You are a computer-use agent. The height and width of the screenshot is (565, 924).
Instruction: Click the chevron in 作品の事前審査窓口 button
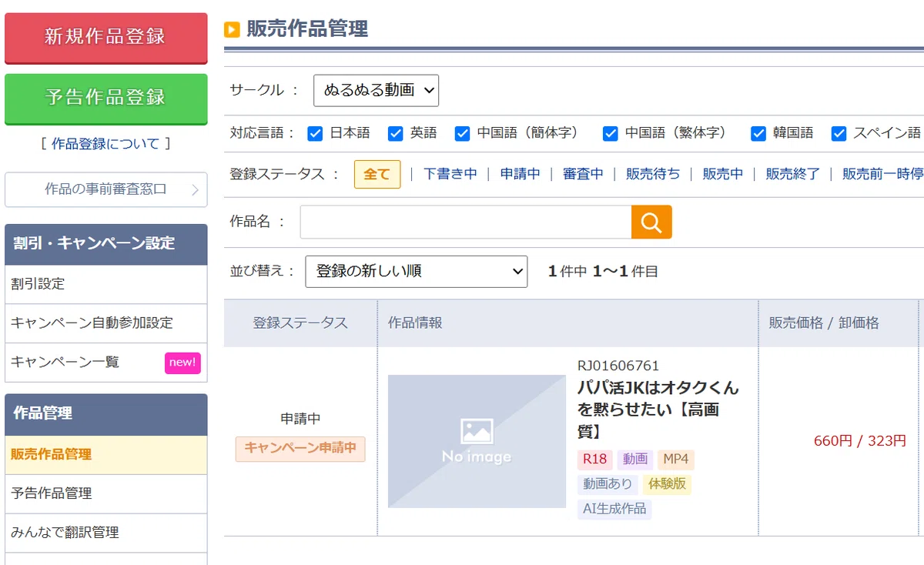195,189
